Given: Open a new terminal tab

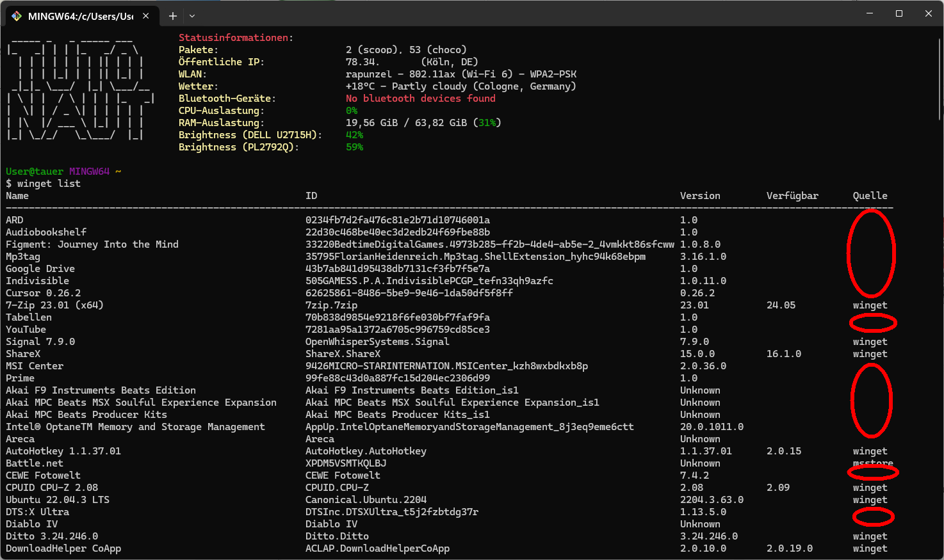Looking at the screenshot, I should (x=173, y=16).
